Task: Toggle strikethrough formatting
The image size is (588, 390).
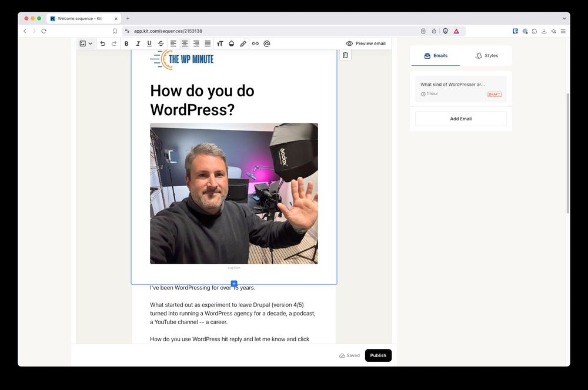Action: [x=161, y=43]
